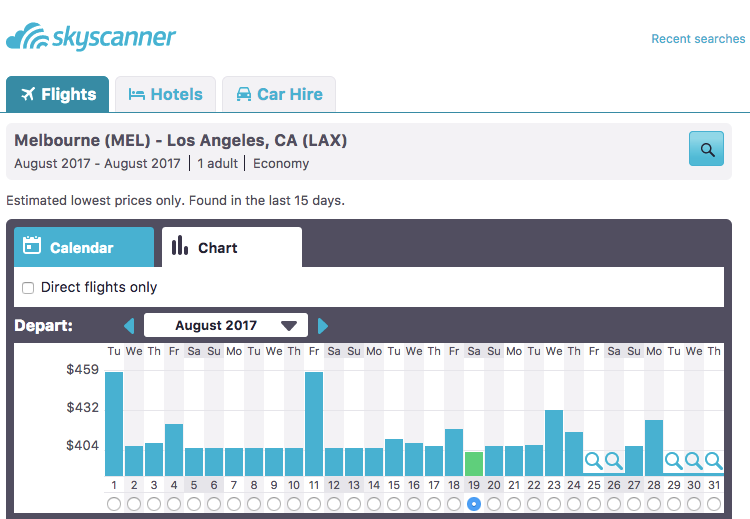Open the August 2017 month dropdown
Screen dimensions: 750x519
[x=226, y=326]
